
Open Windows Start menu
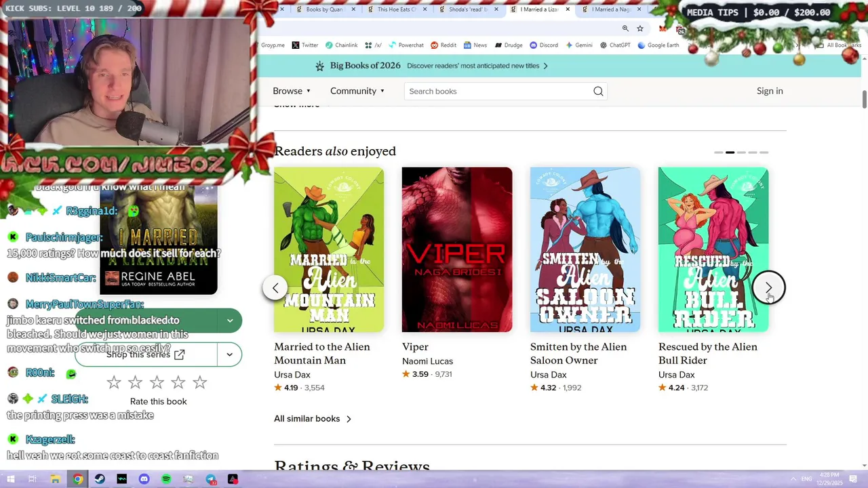coord(10,479)
